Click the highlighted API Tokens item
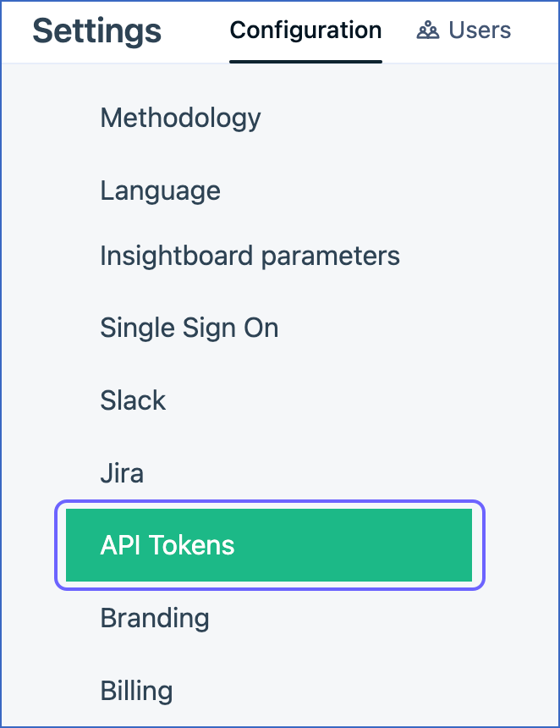 pyautogui.click(x=167, y=545)
